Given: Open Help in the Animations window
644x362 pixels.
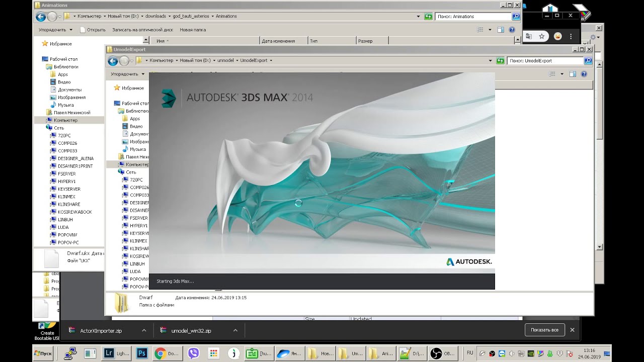Looking at the screenshot, I should (512, 30).
